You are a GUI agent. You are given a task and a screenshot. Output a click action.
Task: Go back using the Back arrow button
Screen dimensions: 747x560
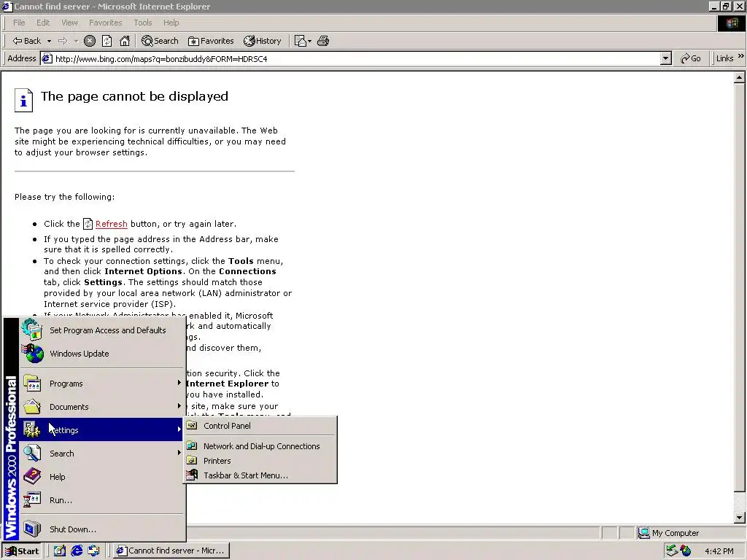27,41
